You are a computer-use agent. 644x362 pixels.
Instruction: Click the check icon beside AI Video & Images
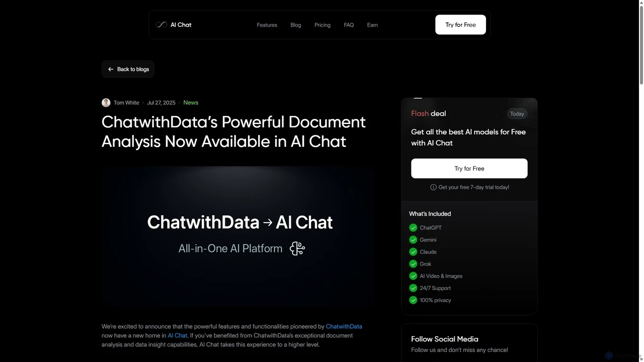tap(413, 276)
